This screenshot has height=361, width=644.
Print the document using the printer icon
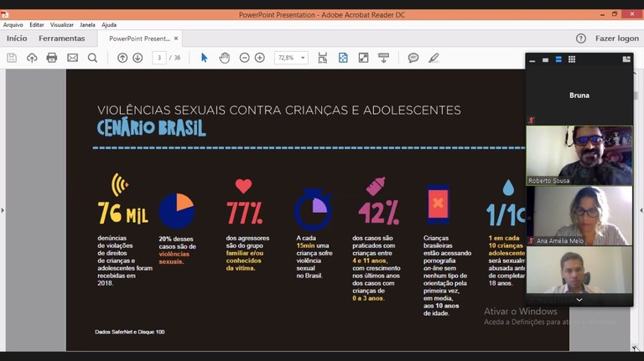point(52,58)
